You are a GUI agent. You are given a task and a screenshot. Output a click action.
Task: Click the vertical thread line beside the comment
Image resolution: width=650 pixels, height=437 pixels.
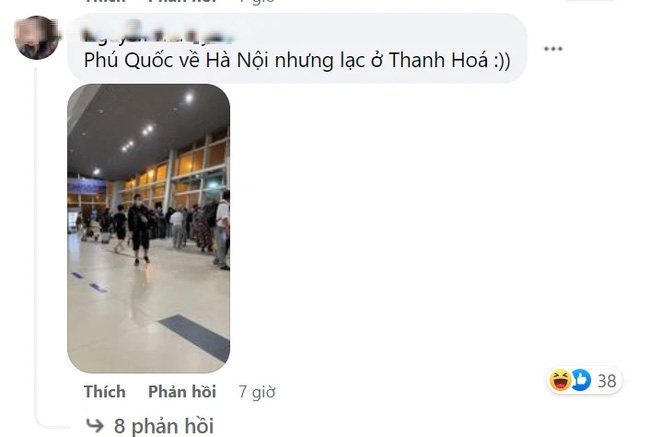(36, 243)
